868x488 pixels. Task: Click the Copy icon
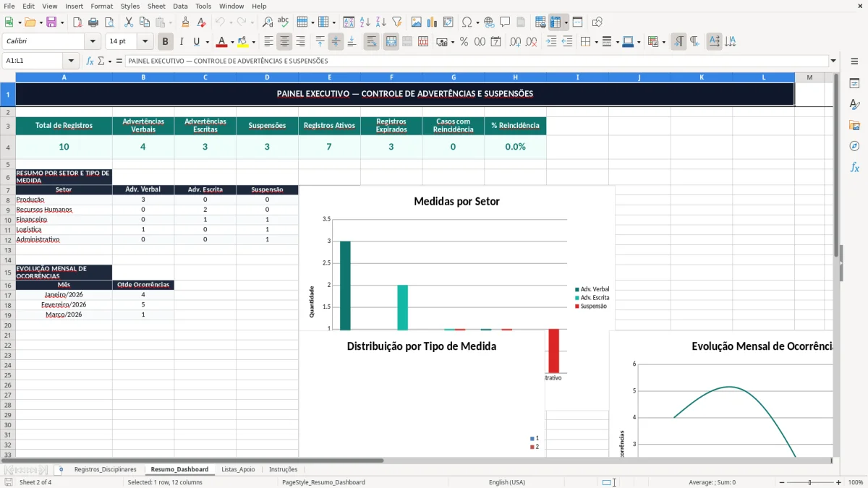point(144,22)
